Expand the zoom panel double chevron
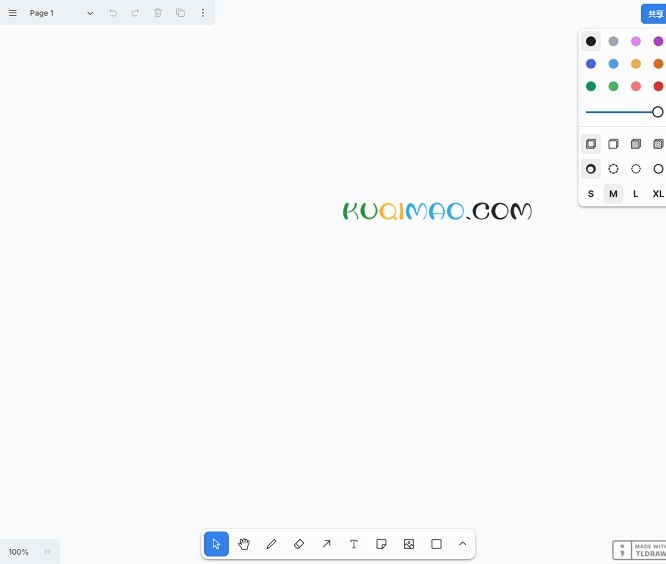The image size is (666, 564). point(47,552)
